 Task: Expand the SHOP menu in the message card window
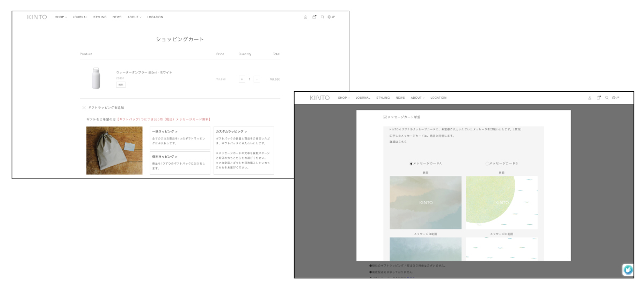[343, 98]
